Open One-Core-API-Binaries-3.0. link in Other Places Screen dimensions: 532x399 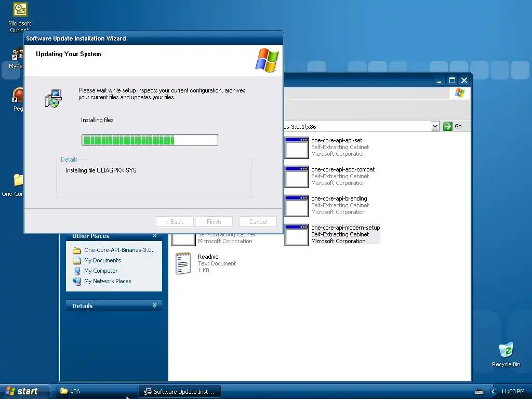[119, 250]
